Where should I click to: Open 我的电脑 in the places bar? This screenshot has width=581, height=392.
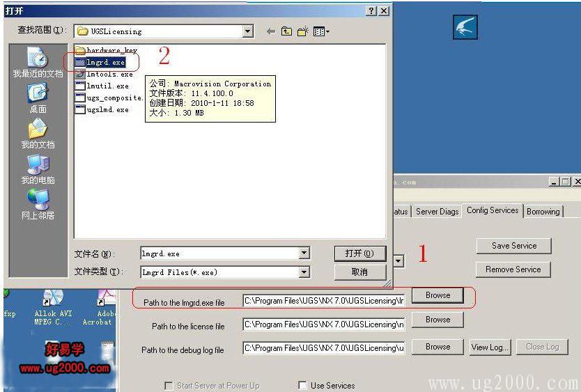(x=38, y=169)
